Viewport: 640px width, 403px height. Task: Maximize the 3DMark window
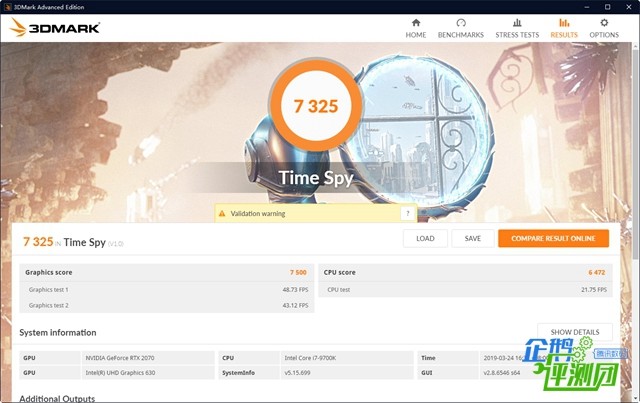coord(607,7)
